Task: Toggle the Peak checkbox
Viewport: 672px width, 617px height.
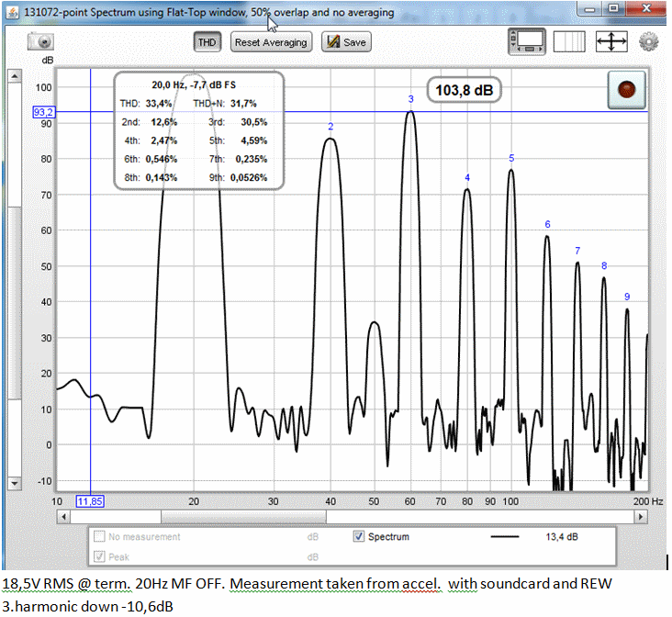Action: 99,556
